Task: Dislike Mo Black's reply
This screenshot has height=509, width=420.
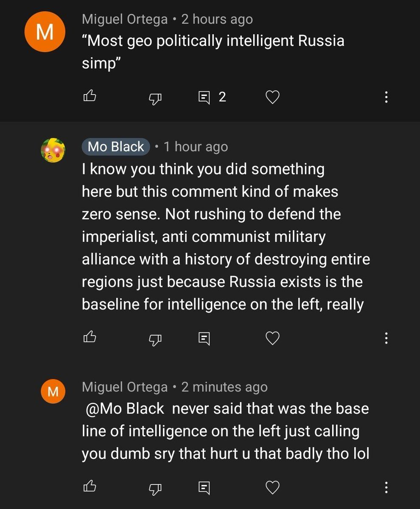Action: [x=155, y=339]
